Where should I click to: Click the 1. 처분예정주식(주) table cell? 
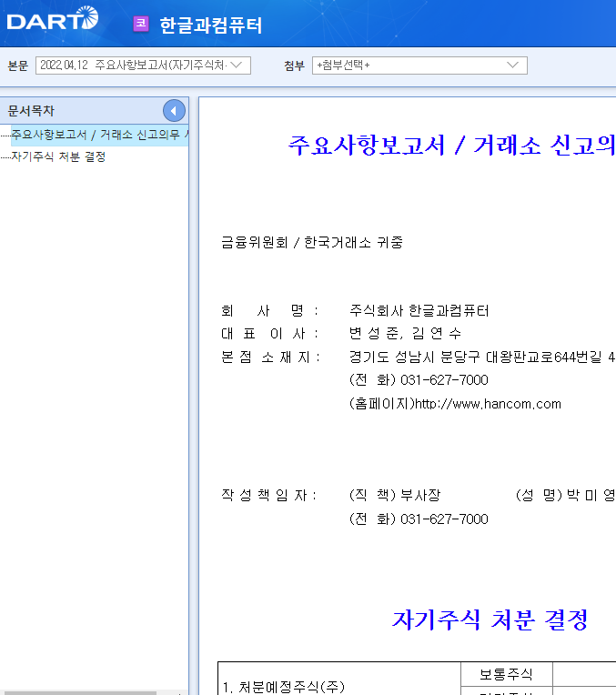339,679
